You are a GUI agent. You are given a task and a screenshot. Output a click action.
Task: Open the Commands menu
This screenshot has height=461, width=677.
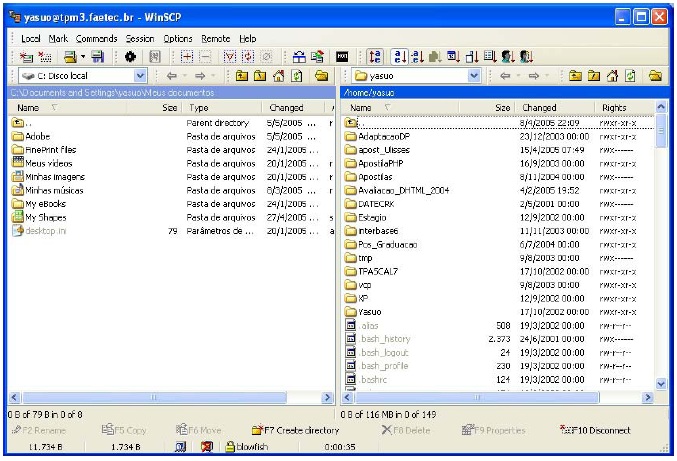(x=97, y=39)
